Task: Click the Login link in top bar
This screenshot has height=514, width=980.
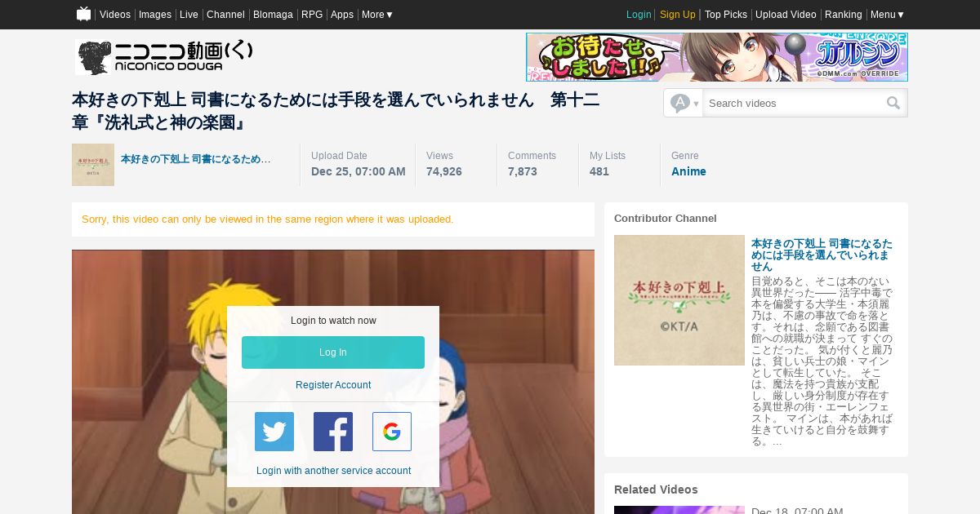Action: (x=639, y=15)
